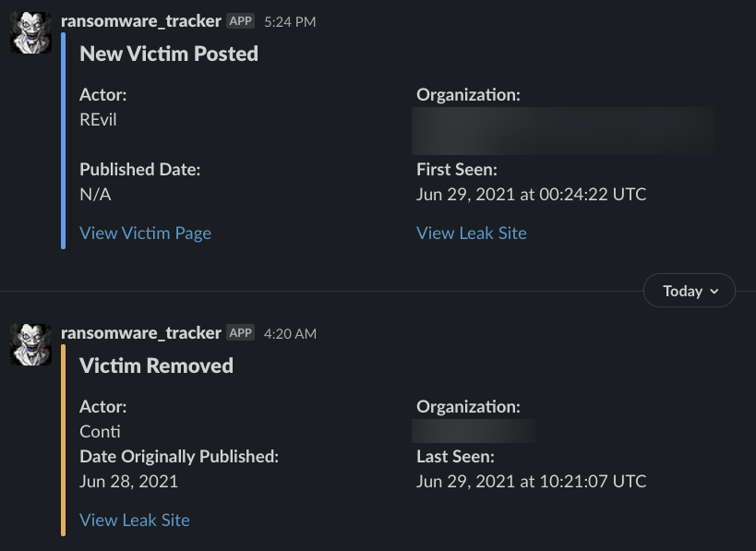Click the ransomware_tracker name on 5:24 PM message
Image resolution: width=756 pixels, height=551 pixels.
tap(141, 21)
